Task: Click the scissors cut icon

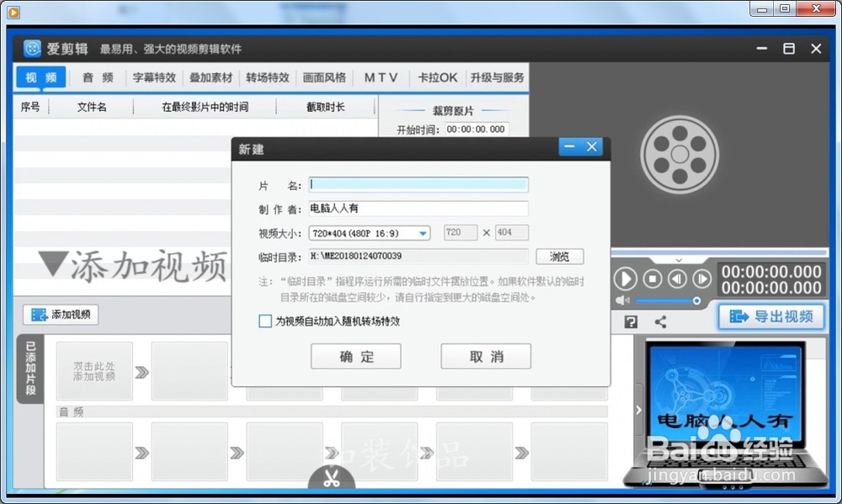Action: click(x=331, y=478)
